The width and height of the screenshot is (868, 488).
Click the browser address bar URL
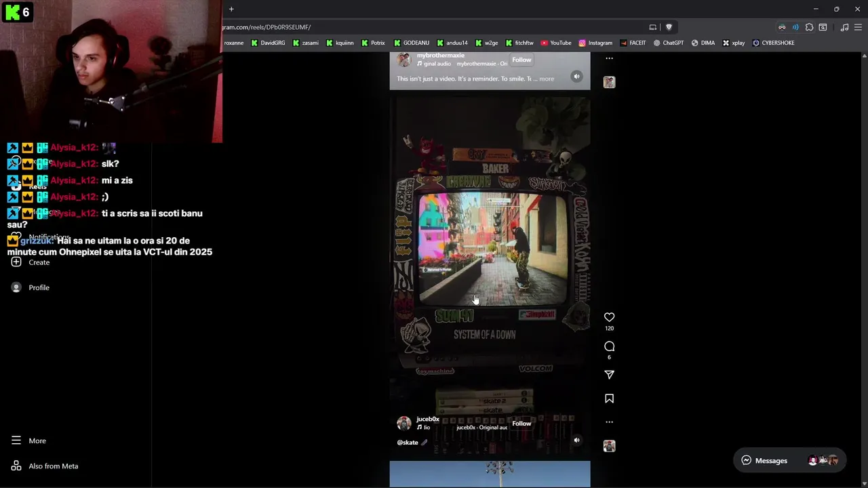click(267, 27)
